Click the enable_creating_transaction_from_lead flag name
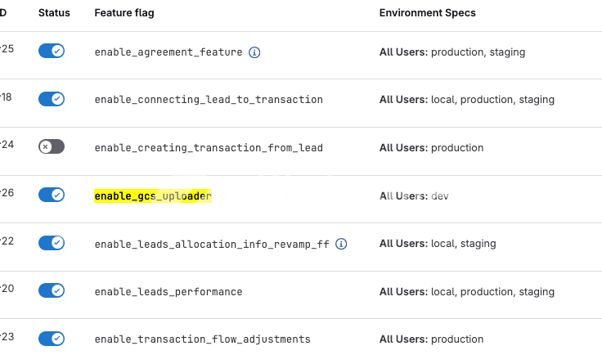 pyautogui.click(x=209, y=148)
